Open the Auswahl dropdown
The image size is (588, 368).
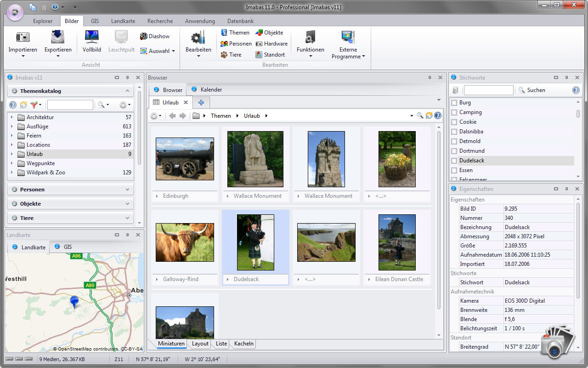[158, 51]
